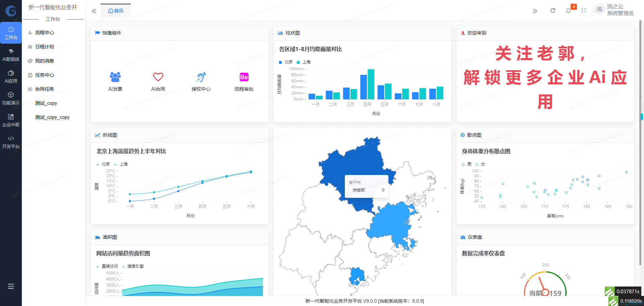
Task: Open the 授权中心 shortcut icon
Action: tap(201, 77)
